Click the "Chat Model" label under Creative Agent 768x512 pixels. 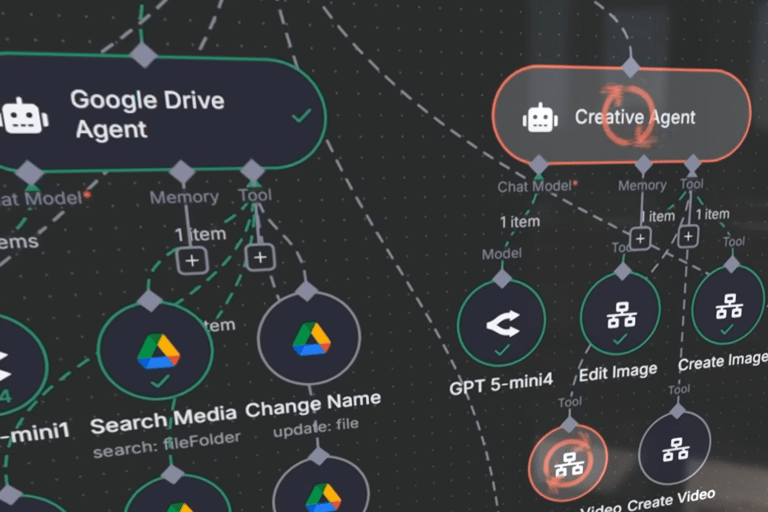[534, 186]
